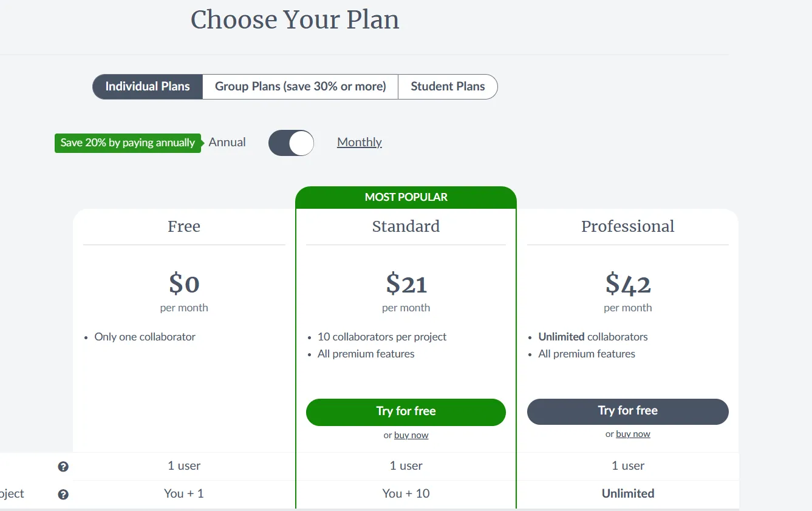The image size is (812, 511).
Task: Click the Monthly billing link
Action: (360, 143)
